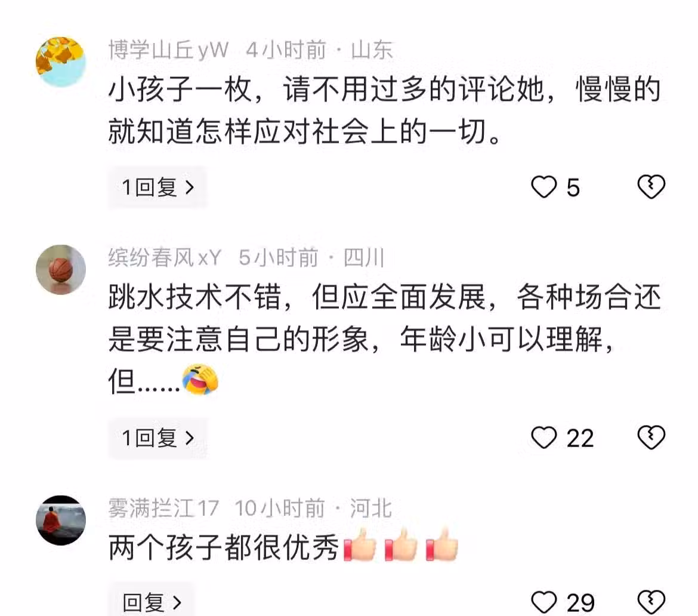This screenshot has height=616, width=698.
Task: Open profile via username 雾满拦江17
Action: click(x=163, y=508)
